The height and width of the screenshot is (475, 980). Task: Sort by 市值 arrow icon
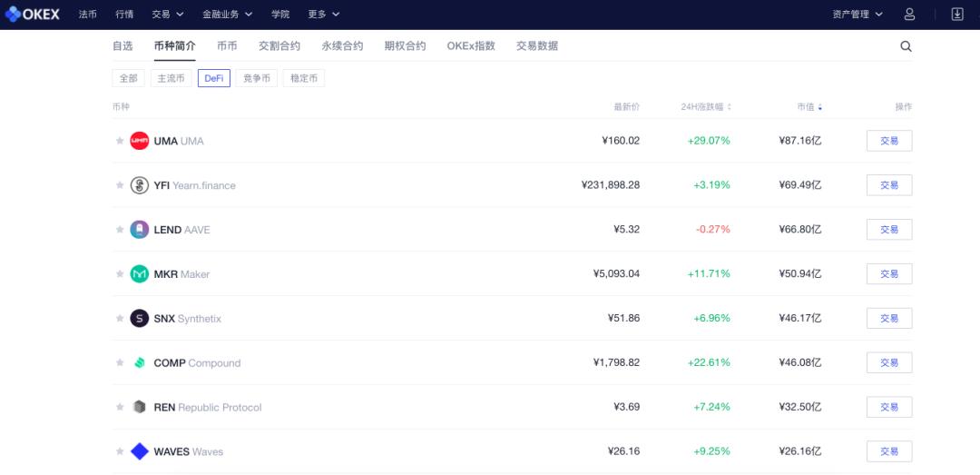pyautogui.click(x=820, y=107)
